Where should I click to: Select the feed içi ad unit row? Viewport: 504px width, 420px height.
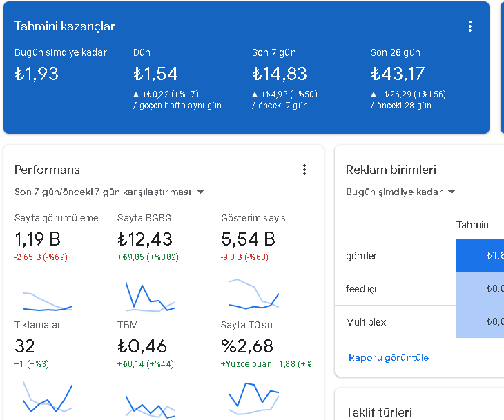pyautogui.click(x=419, y=289)
